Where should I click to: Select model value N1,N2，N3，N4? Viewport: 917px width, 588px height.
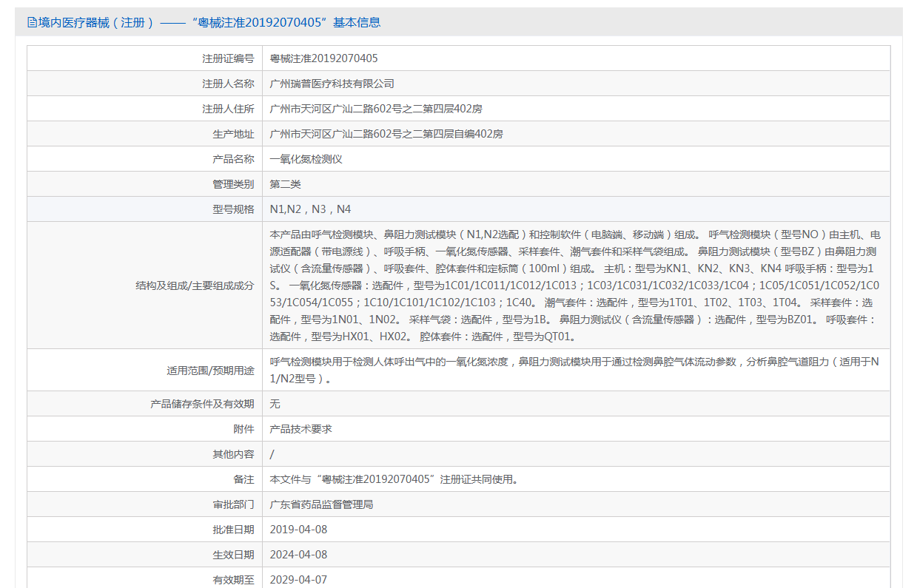[311, 209]
